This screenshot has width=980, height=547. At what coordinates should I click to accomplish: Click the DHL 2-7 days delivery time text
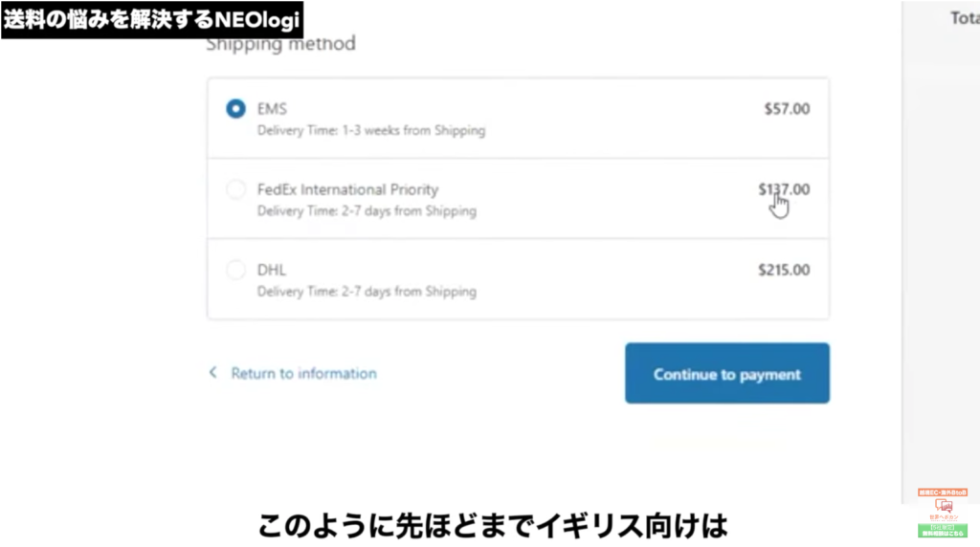click(367, 292)
